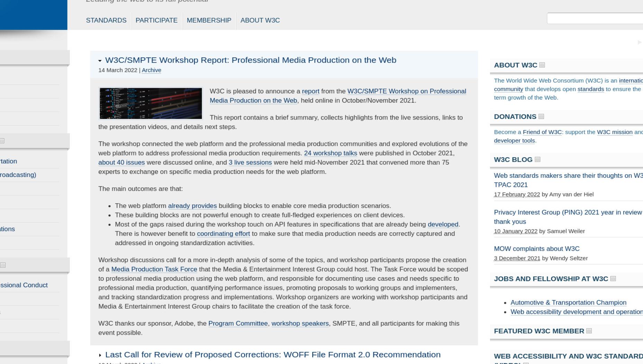Open the '3 live sessions' link
The width and height of the screenshot is (643, 364).
point(250,162)
